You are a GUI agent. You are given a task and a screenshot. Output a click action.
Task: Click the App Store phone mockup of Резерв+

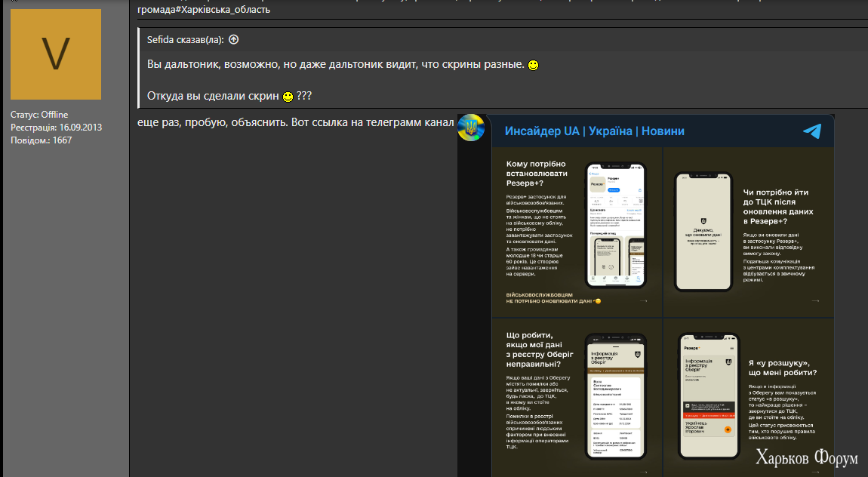tap(616, 225)
